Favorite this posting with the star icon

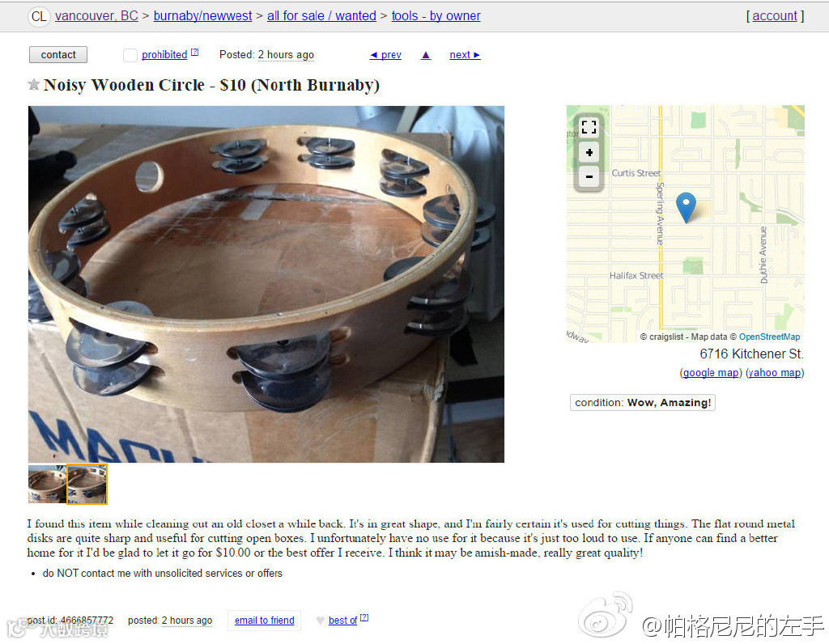(34, 84)
